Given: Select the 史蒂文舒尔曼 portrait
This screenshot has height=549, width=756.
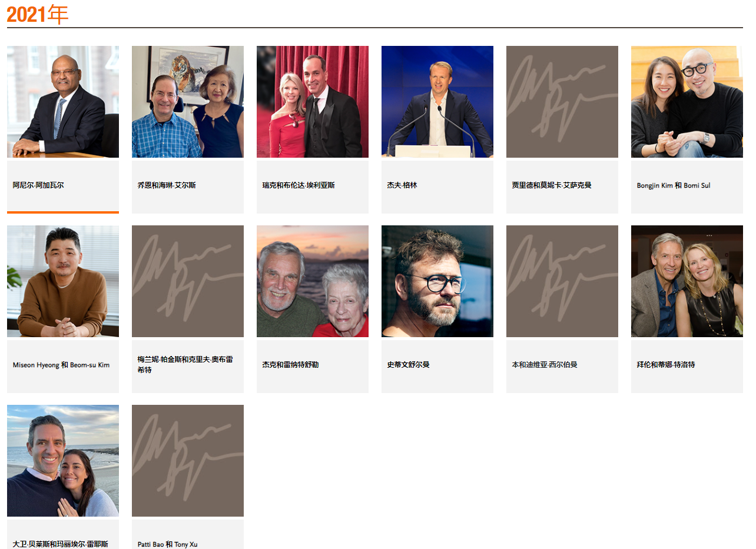Looking at the screenshot, I should coord(437,281).
